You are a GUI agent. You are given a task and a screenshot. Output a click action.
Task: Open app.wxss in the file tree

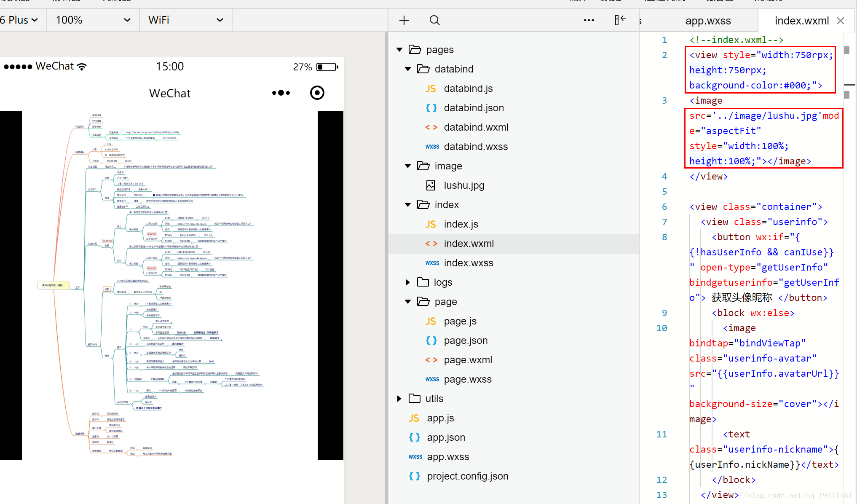[x=448, y=457]
